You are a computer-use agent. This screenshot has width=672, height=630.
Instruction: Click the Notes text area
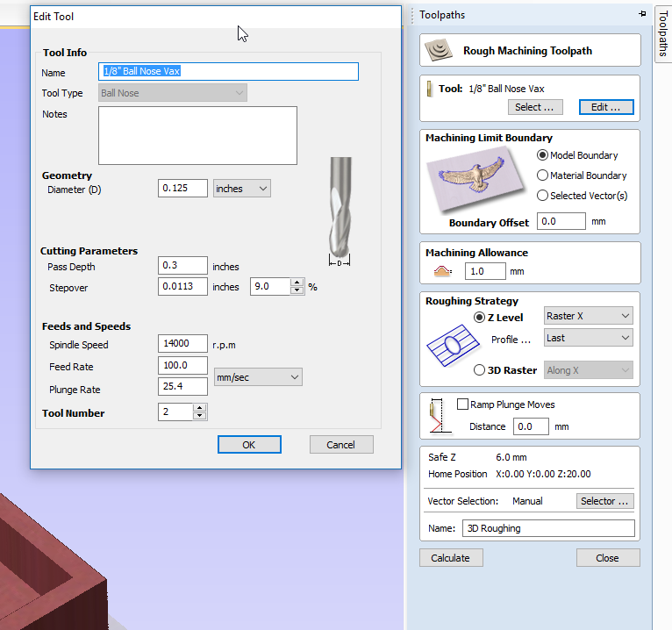(x=197, y=135)
